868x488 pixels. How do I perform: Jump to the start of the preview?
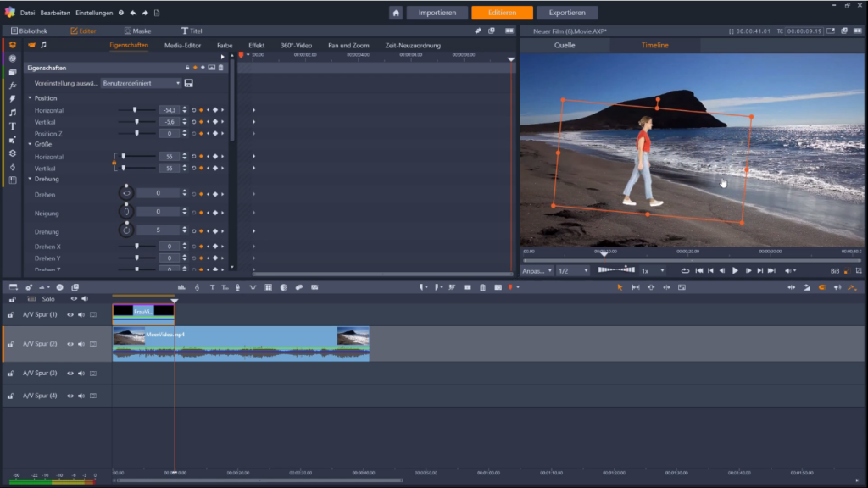pos(699,270)
